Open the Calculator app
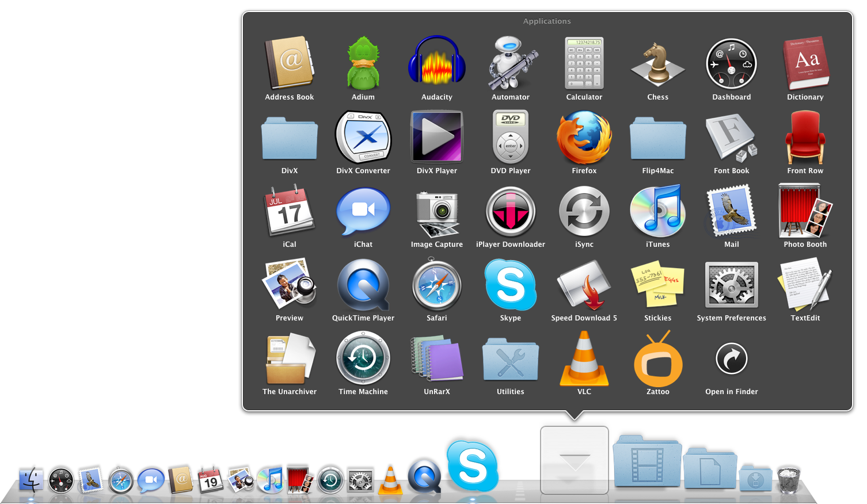The height and width of the screenshot is (504, 867). (x=584, y=63)
